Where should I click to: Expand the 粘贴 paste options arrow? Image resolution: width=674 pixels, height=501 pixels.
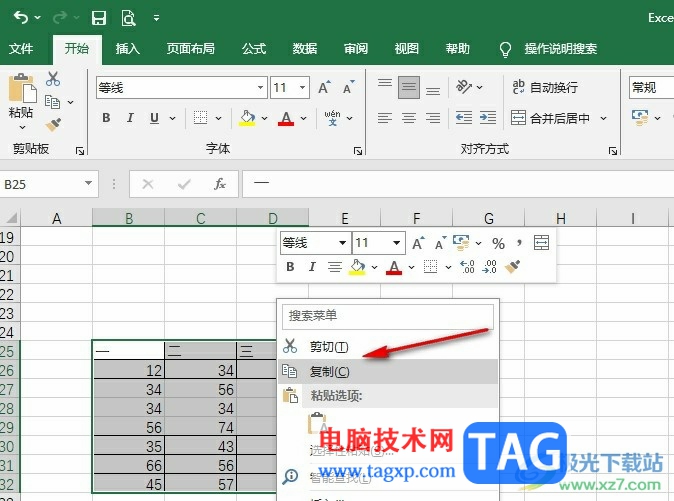[22, 128]
